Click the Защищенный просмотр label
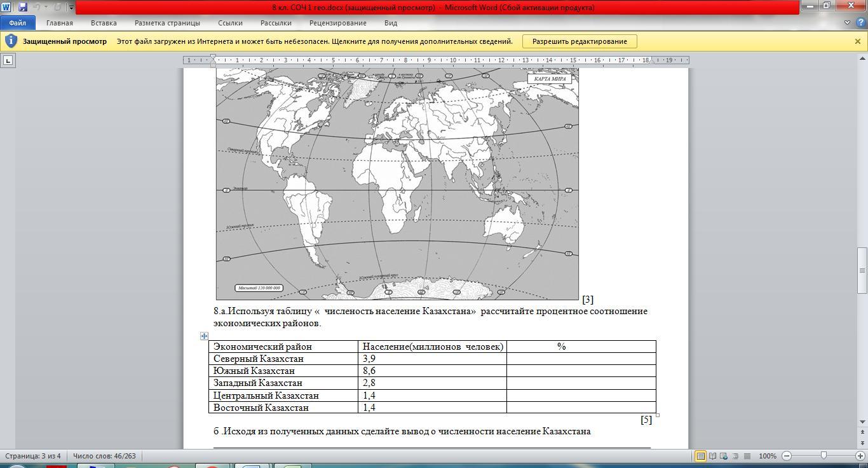 point(65,41)
